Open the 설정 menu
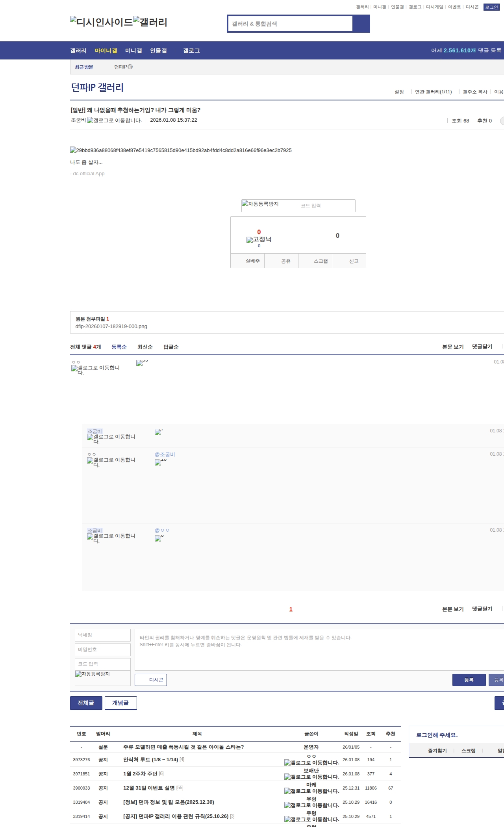This screenshot has width=504, height=827. [x=399, y=92]
